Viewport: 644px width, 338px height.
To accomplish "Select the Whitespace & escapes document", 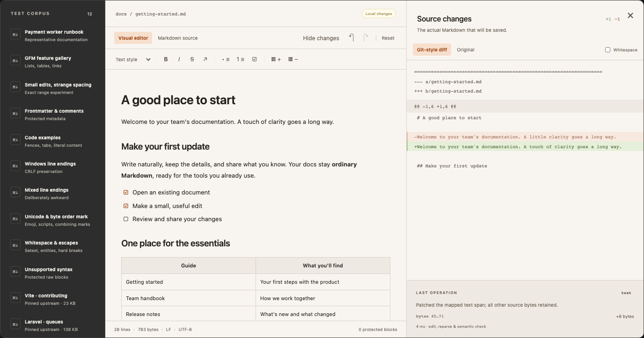I will (52, 246).
